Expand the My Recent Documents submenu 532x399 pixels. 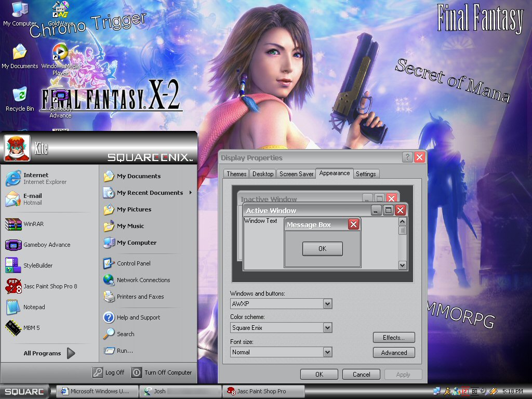[150, 193]
